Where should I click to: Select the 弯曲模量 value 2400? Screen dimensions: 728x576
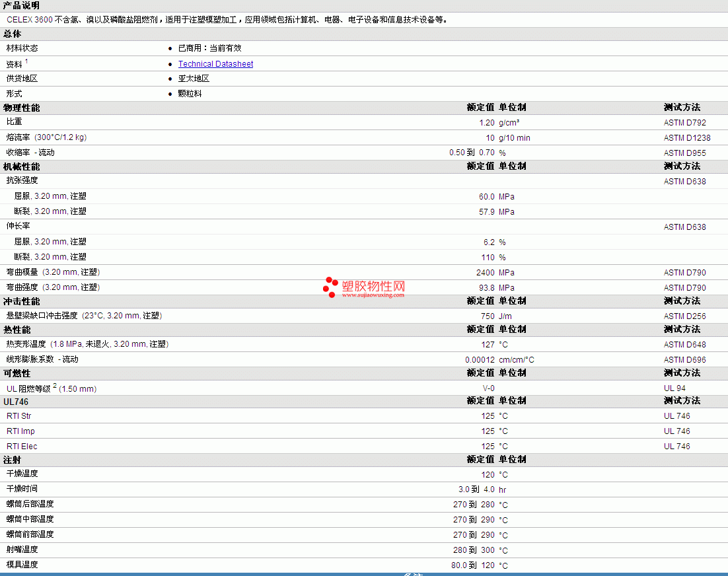[486, 273]
